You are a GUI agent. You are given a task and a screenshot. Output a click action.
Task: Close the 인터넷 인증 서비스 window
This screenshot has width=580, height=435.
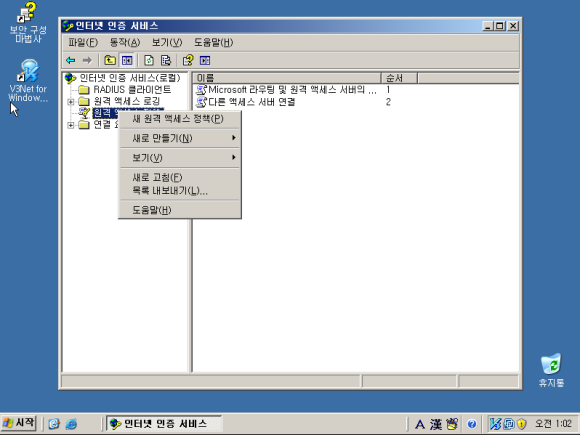pyautogui.click(x=513, y=26)
